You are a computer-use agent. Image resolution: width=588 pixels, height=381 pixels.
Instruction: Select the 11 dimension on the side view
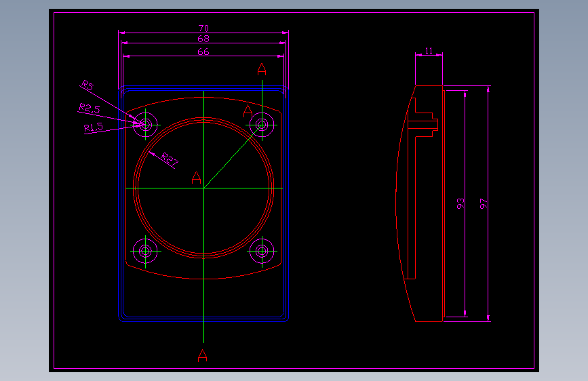(x=429, y=51)
